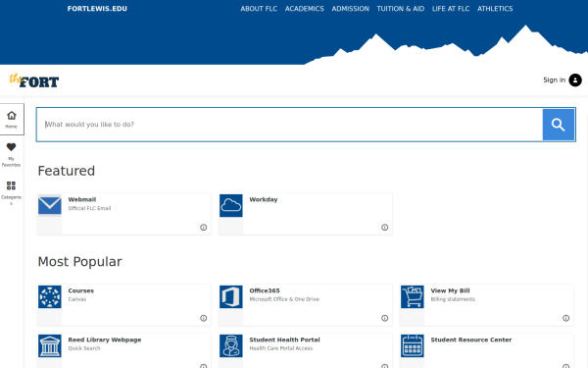
Task: Open the ACADEMICS menu
Action: 305,9
